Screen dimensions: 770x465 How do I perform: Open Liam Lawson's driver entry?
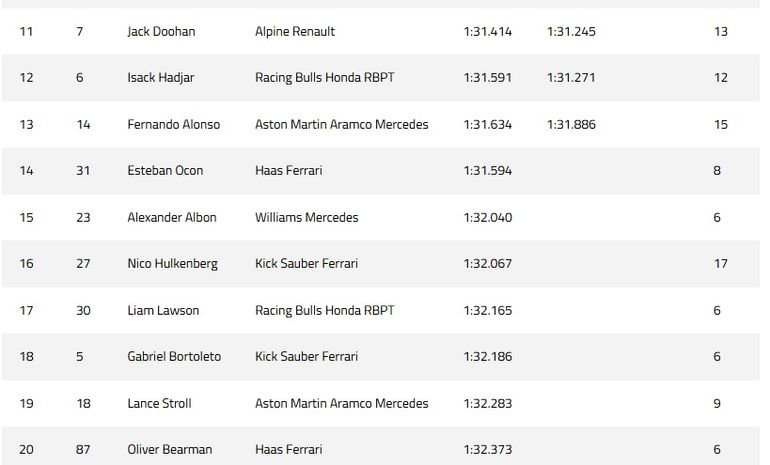[x=163, y=310]
